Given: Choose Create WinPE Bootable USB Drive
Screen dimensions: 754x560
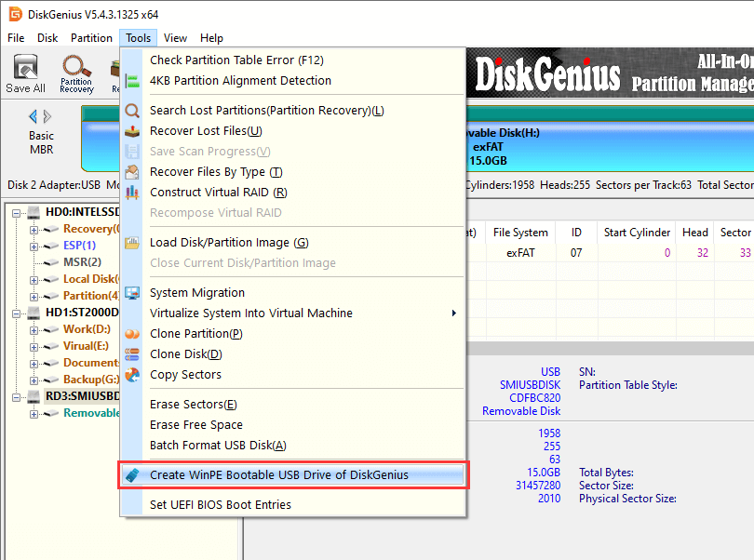Looking at the screenshot, I should [x=279, y=475].
